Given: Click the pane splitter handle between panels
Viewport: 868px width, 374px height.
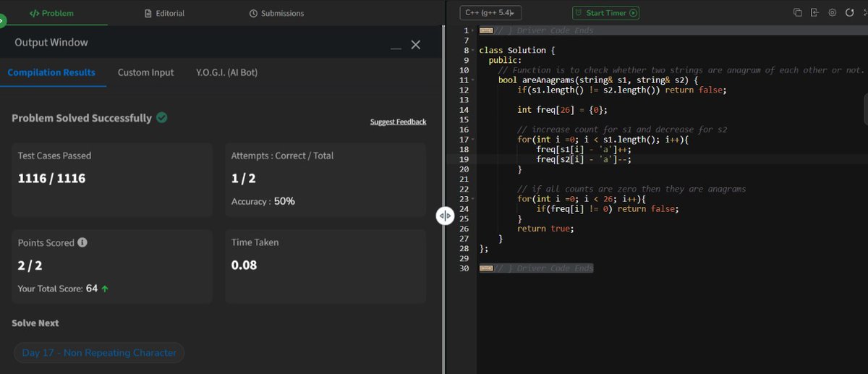Looking at the screenshot, I should (x=445, y=216).
